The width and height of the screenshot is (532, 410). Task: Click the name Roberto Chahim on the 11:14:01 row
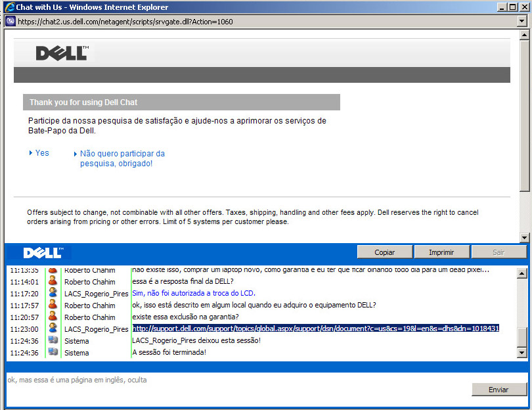tap(89, 282)
